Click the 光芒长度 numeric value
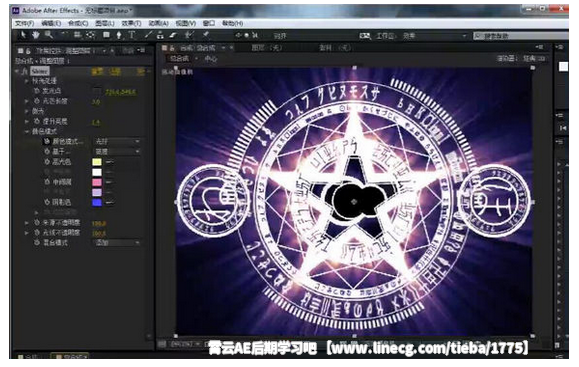This screenshot has width=579, height=367. click(x=96, y=101)
